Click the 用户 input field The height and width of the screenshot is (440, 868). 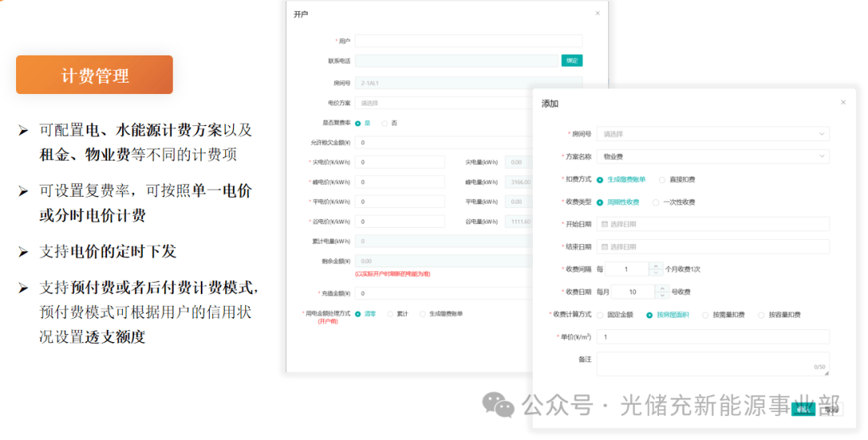tap(469, 41)
